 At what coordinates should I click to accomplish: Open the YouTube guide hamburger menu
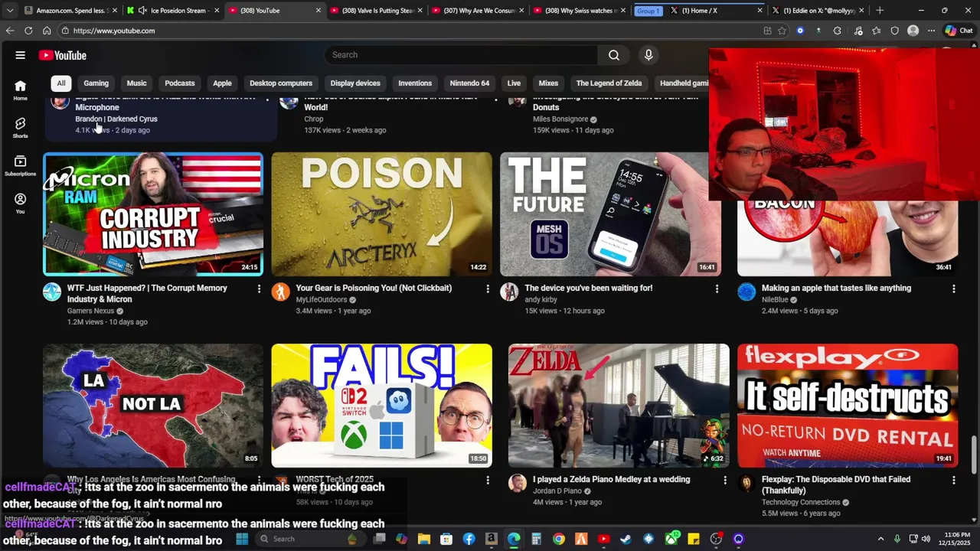20,55
